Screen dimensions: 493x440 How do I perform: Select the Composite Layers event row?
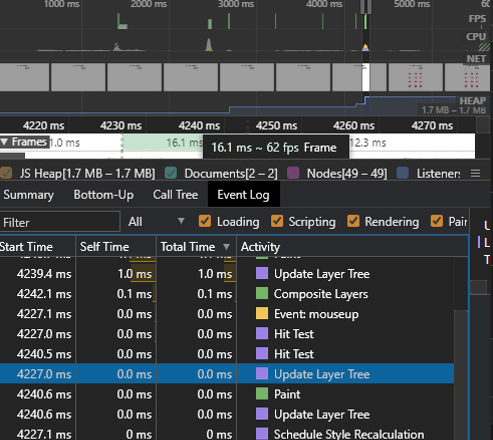[x=227, y=294]
